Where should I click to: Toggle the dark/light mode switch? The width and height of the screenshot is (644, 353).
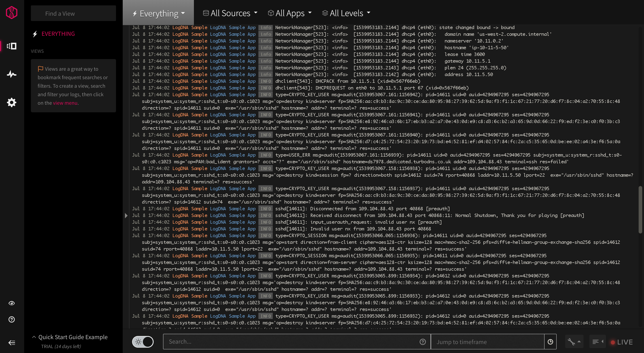click(x=143, y=341)
